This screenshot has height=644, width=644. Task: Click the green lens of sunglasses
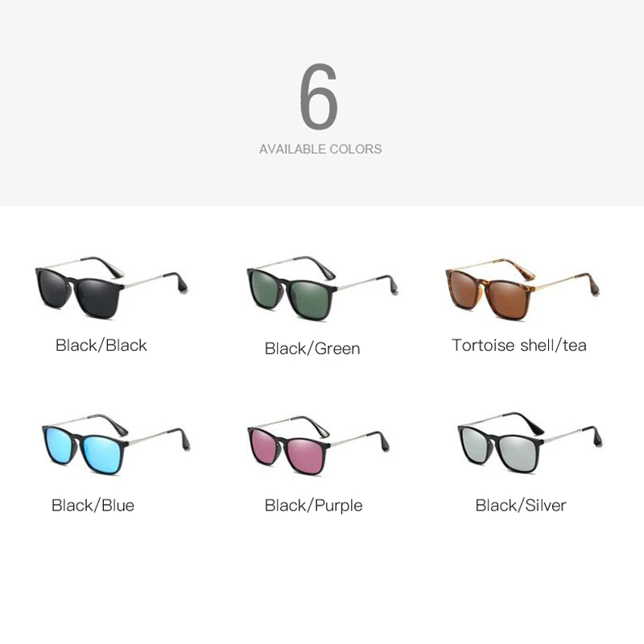click(310, 299)
